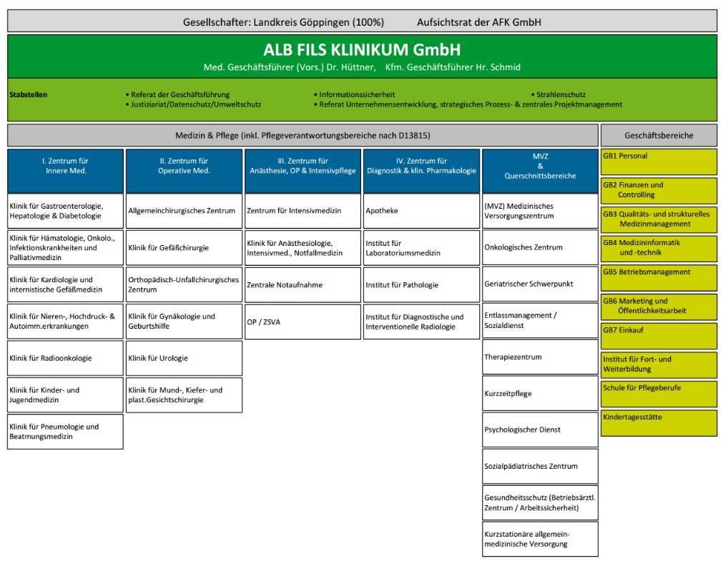728x566 pixels.
Task: Select the 'Gesellschafter: Landkreis Göppingen (100%)' text
Action: (x=283, y=22)
